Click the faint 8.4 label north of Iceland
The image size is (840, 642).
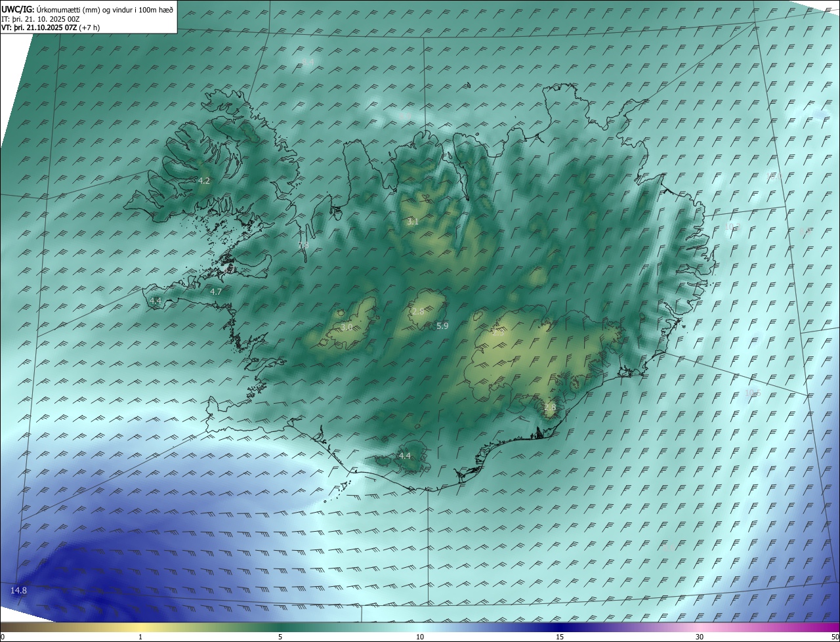pos(308,62)
